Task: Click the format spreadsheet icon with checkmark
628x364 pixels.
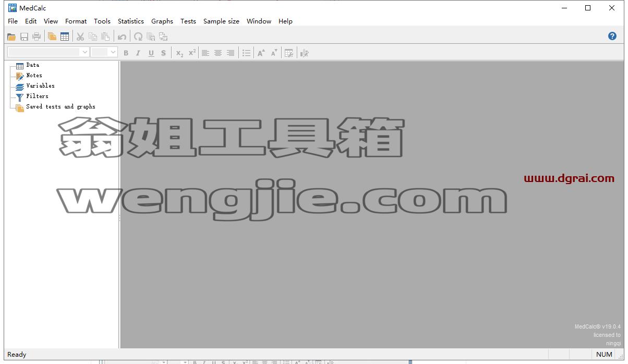Action: point(289,53)
